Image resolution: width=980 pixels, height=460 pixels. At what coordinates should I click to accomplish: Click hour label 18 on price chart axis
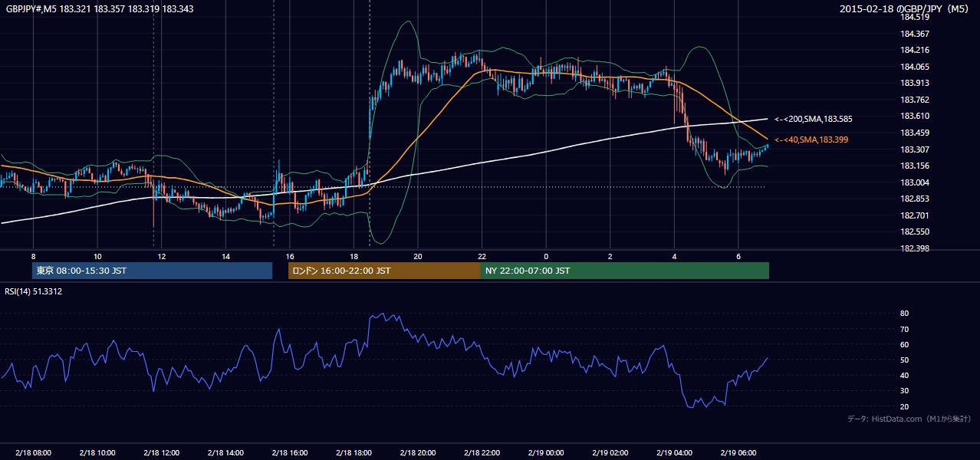pyautogui.click(x=354, y=256)
